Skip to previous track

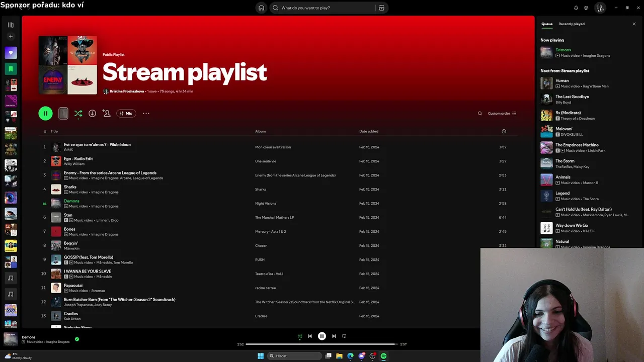[x=310, y=336]
